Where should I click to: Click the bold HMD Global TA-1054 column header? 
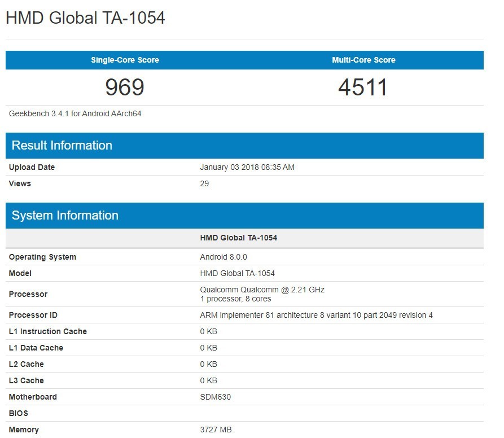(239, 238)
